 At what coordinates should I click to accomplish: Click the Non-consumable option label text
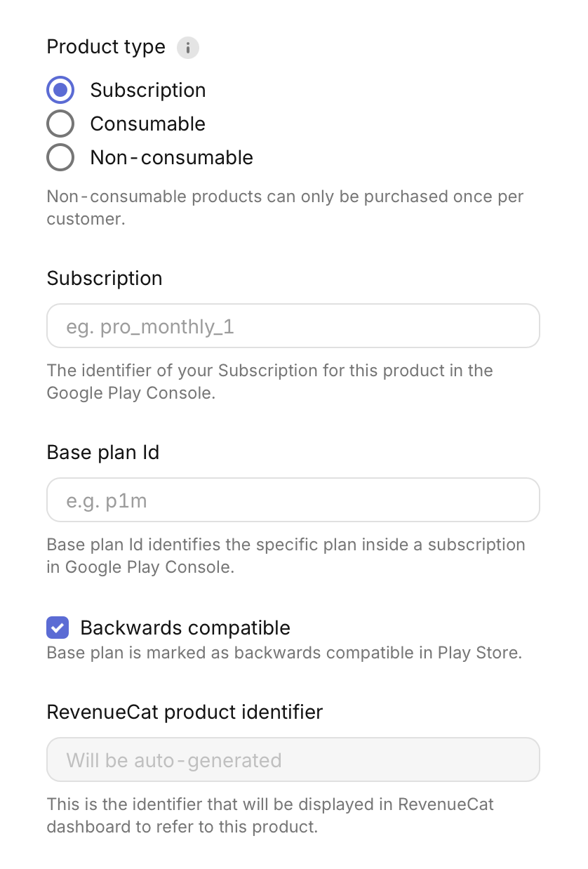tap(172, 157)
